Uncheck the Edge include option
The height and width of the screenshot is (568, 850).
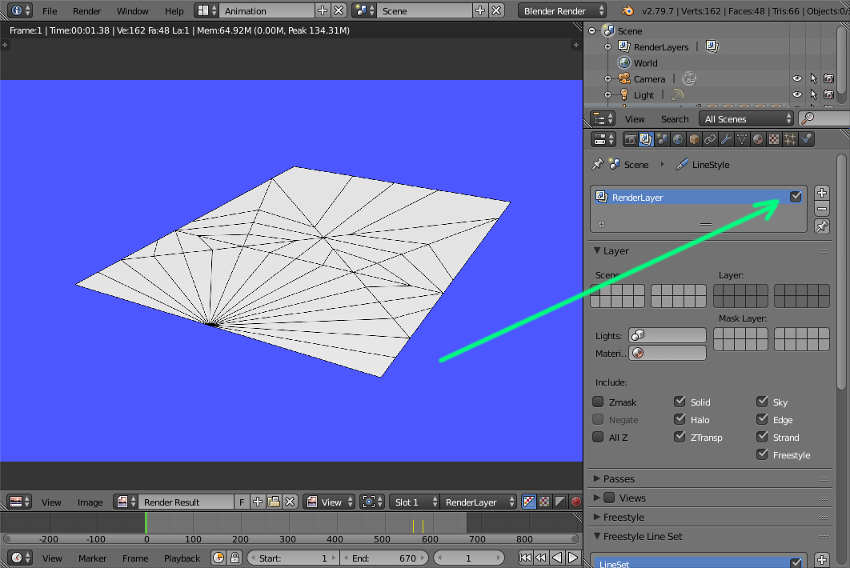click(762, 419)
